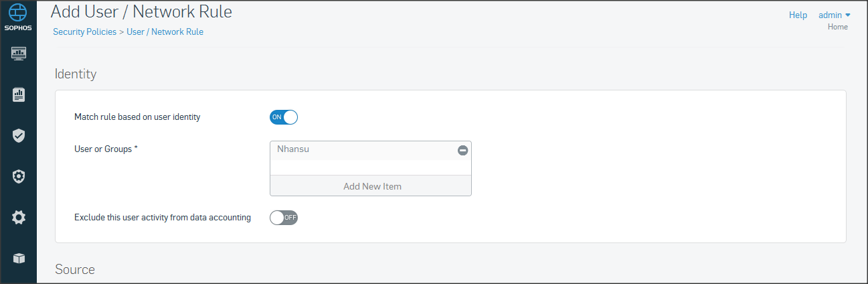Click the Help link
This screenshot has height=284, width=868.
(798, 15)
